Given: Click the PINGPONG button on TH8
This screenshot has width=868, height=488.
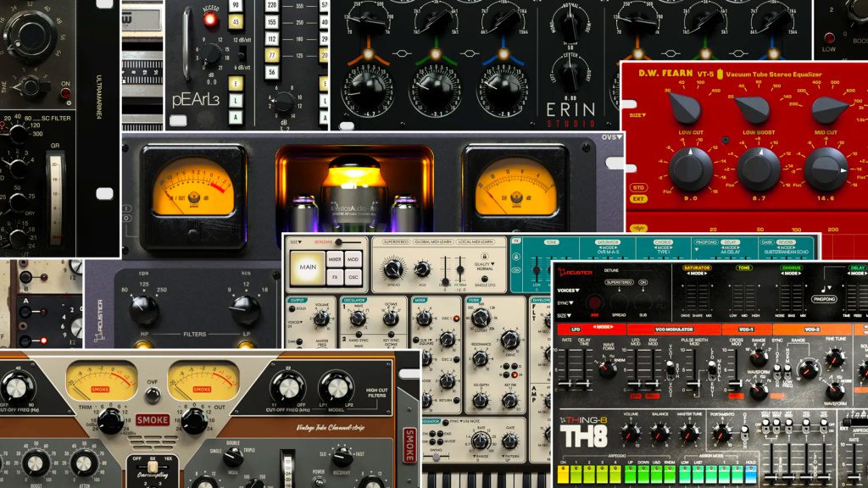Looking at the screenshot, I should coord(824,299).
